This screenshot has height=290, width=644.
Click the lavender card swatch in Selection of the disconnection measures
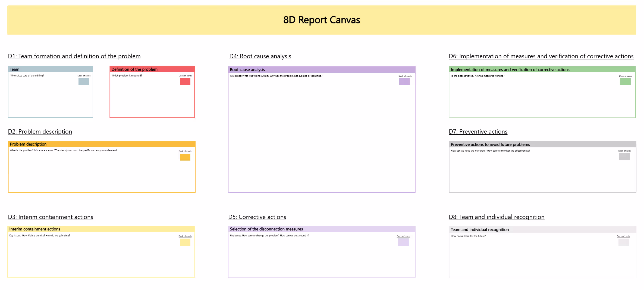[x=403, y=242]
